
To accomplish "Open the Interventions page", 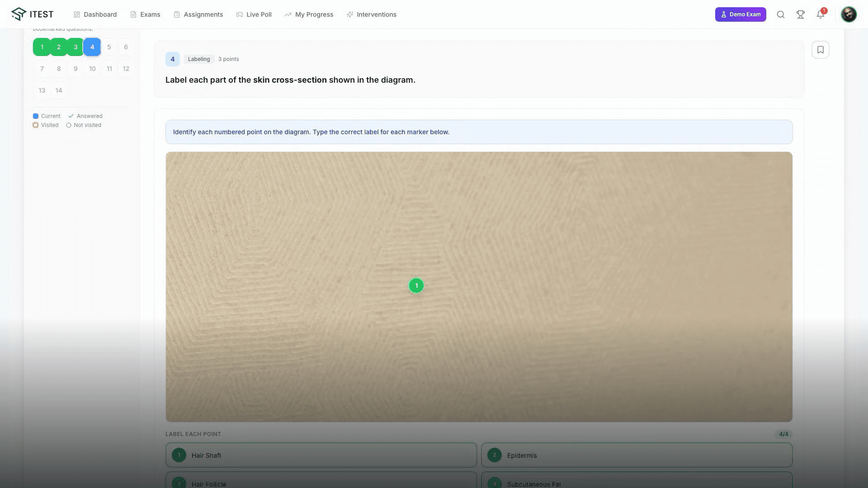I will 371,14.
